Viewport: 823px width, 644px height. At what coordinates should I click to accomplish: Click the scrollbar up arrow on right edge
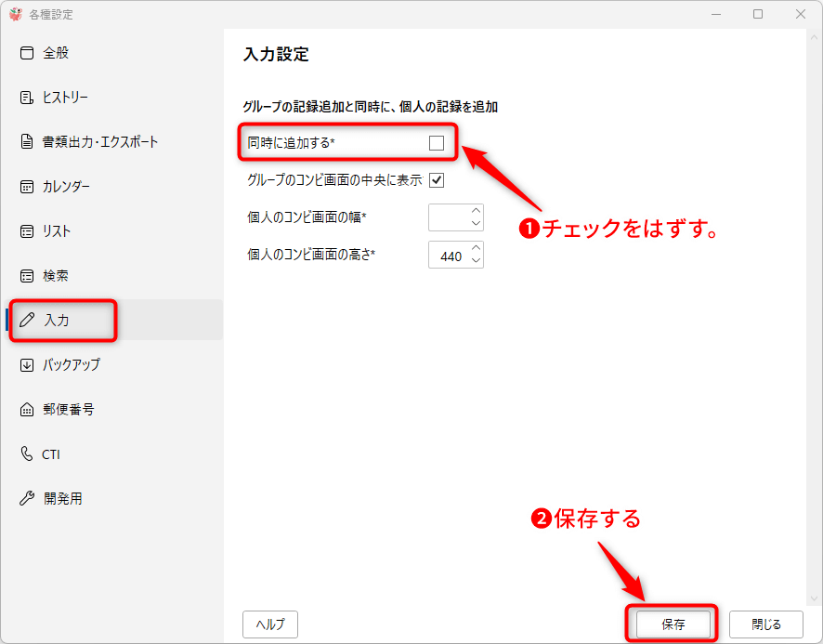click(x=814, y=38)
